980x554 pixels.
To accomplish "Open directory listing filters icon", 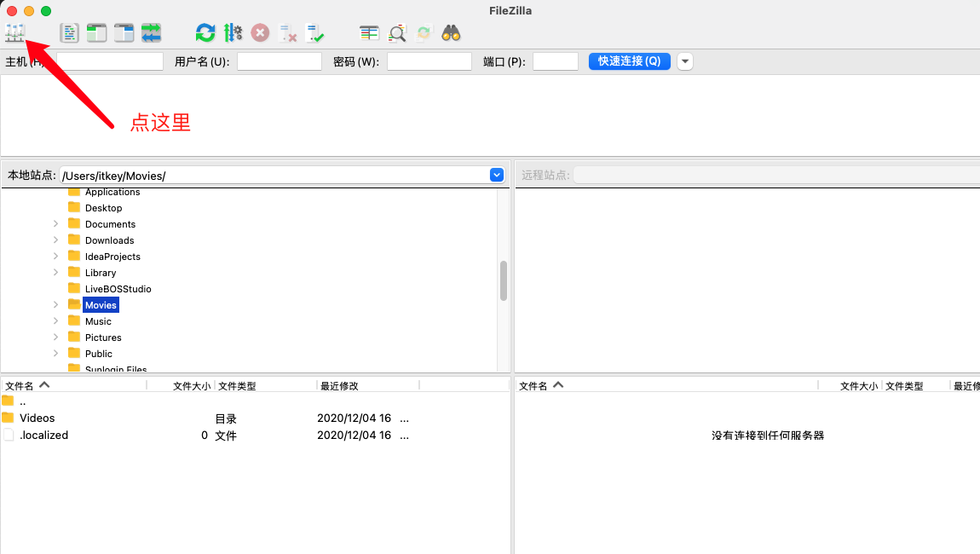I will 369,32.
